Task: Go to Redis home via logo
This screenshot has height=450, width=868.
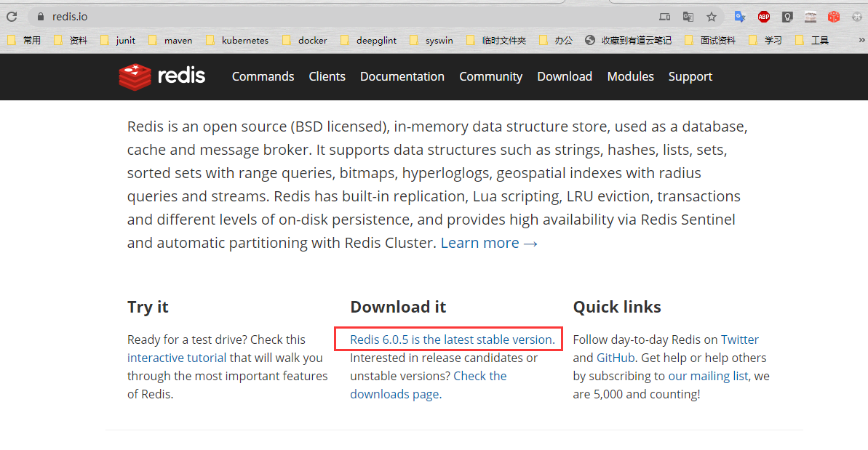Action: click(162, 76)
